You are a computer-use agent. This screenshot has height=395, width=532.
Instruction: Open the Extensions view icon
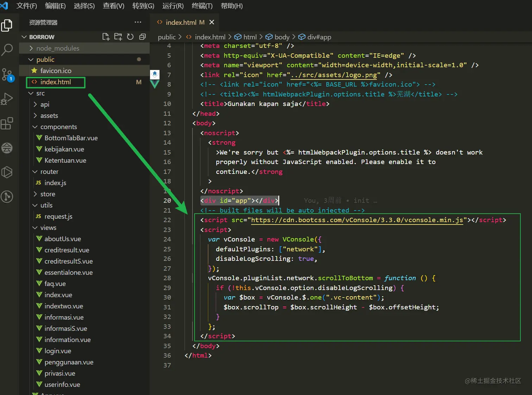tap(7, 123)
